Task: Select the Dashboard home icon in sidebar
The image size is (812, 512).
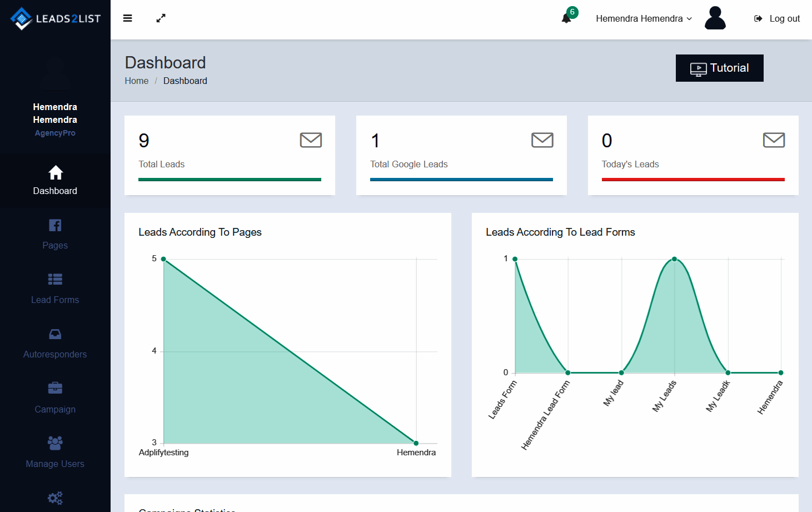Action: point(55,173)
